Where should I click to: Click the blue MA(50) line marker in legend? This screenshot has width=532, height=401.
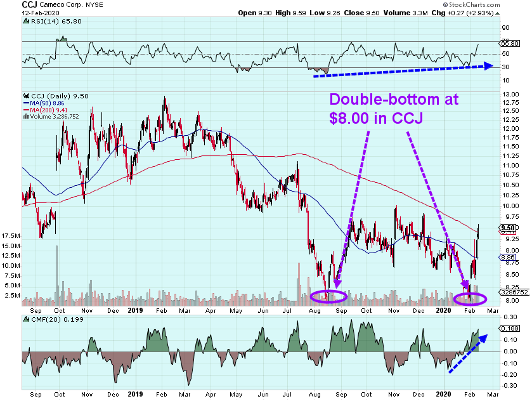(27, 103)
